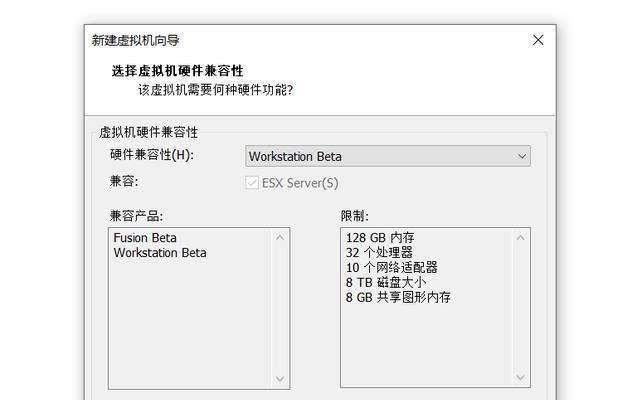Click the ESX Server(S) label text
Viewport: 642px width, 400px height.
point(300,183)
